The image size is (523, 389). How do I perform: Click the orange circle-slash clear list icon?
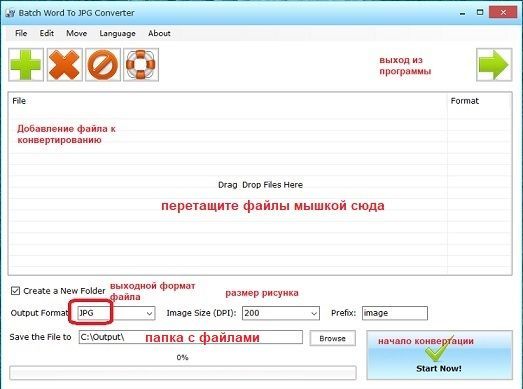pos(103,65)
